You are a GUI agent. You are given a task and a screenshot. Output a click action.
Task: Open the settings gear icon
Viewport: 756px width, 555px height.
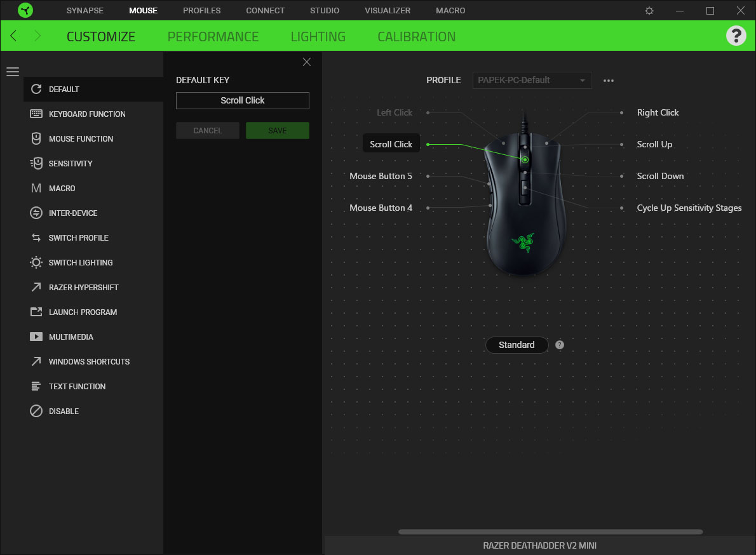coord(649,11)
